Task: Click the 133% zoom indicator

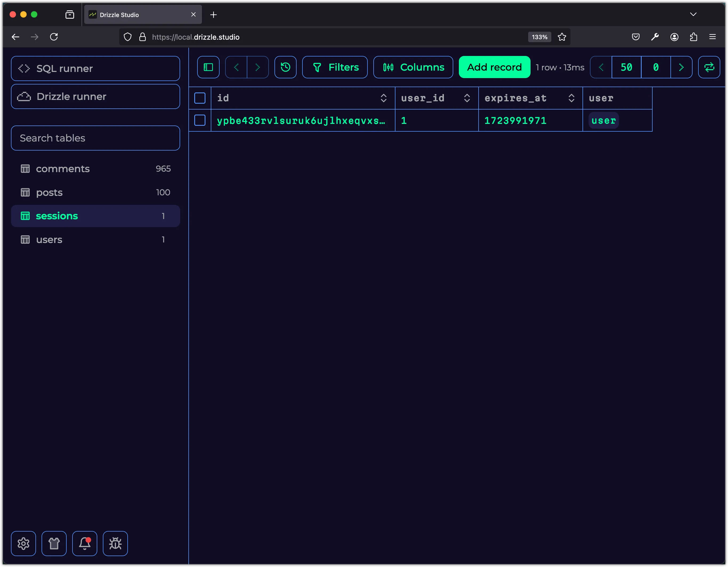Action: tap(539, 37)
